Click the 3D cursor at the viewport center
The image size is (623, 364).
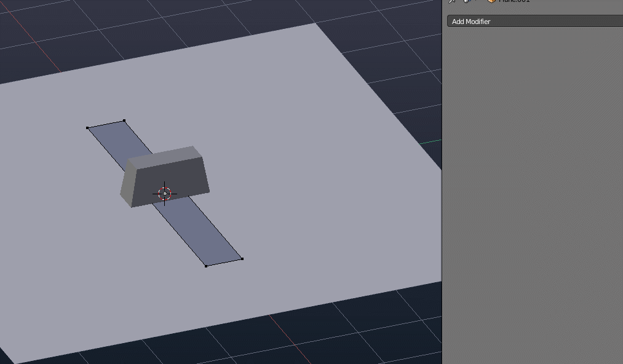coord(164,192)
